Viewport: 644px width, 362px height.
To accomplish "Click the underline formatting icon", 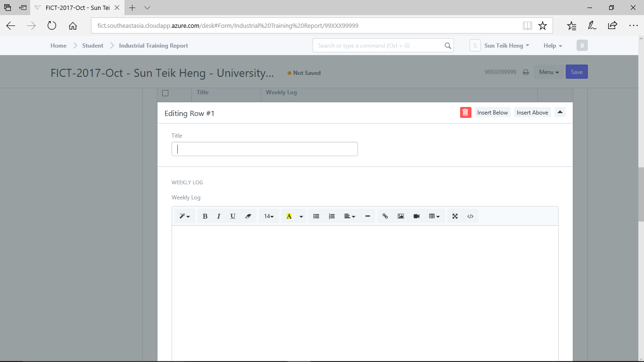I will coord(233,216).
